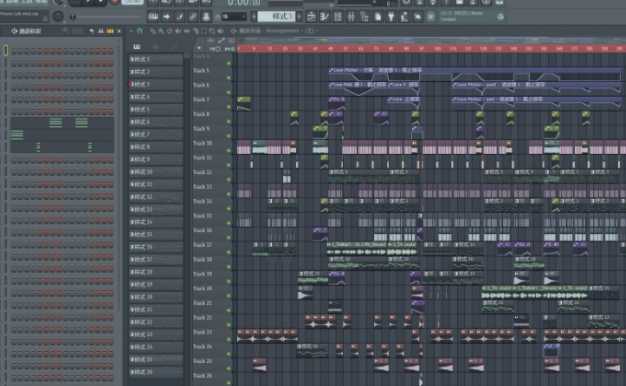The width and height of the screenshot is (626, 386).
Task: Select the playlist Slice tool
Action: point(195,31)
